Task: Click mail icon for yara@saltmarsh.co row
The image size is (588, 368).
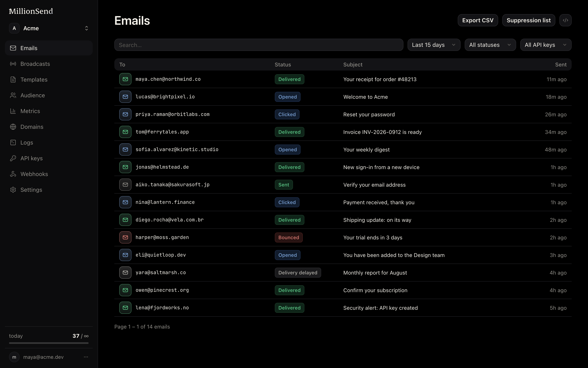Action: coord(125,272)
